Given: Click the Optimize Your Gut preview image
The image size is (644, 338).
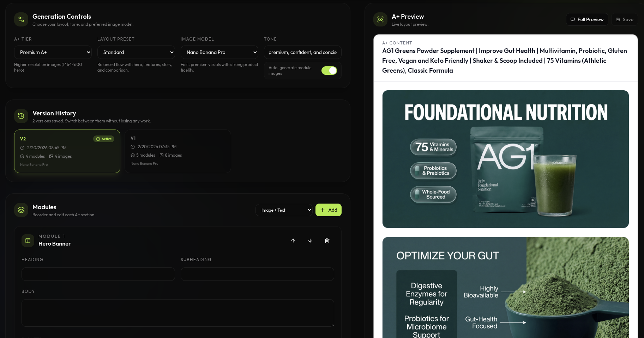Looking at the screenshot, I should pyautogui.click(x=506, y=288).
